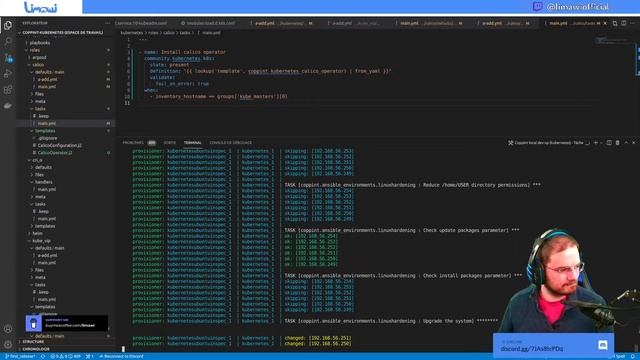Click Spell status bar item
Image resolution: width=640 pixels, height=360 pixels.
coord(619,356)
